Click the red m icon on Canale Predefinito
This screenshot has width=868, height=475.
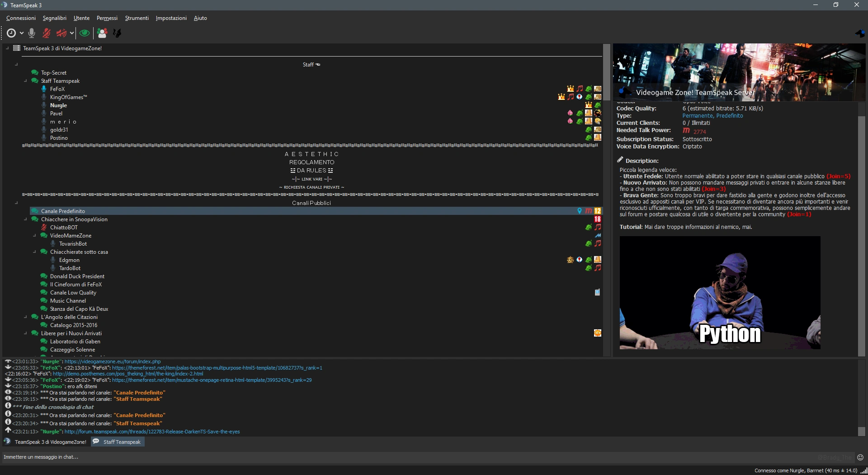coord(589,211)
